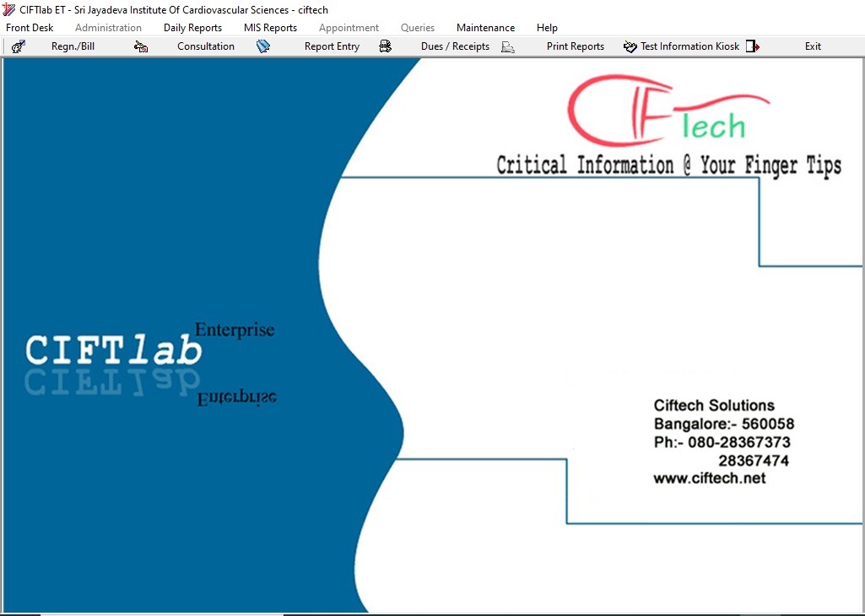The image size is (865, 616).
Task: Open Print Reports from the toolbar
Action: pos(576,46)
